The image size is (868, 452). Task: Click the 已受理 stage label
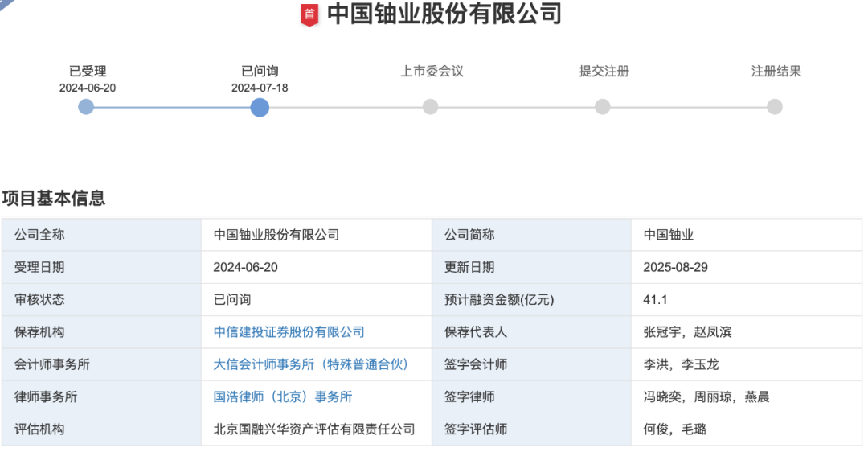[88, 71]
